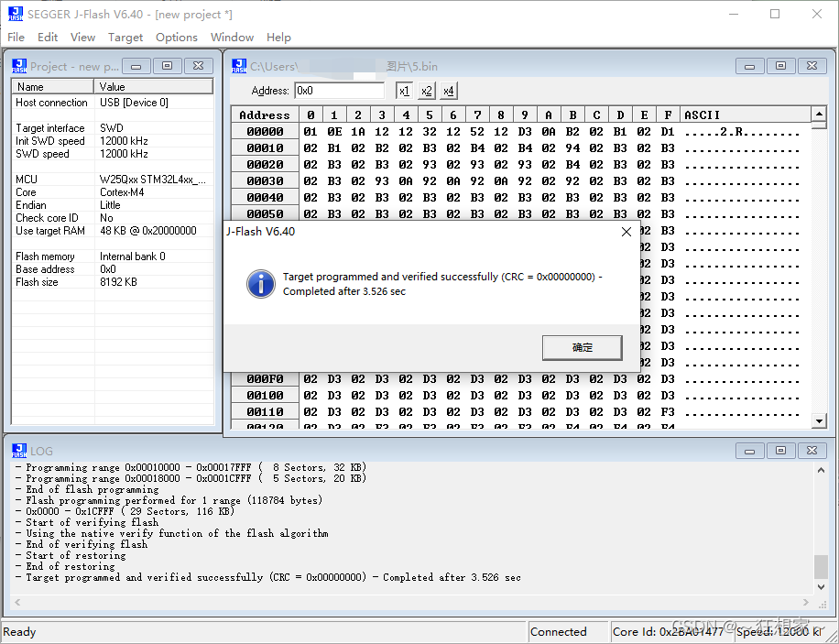839x644 pixels.
Task: Click the Project window J-Flash icon
Action: pyautogui.click(x=19, y=66)
